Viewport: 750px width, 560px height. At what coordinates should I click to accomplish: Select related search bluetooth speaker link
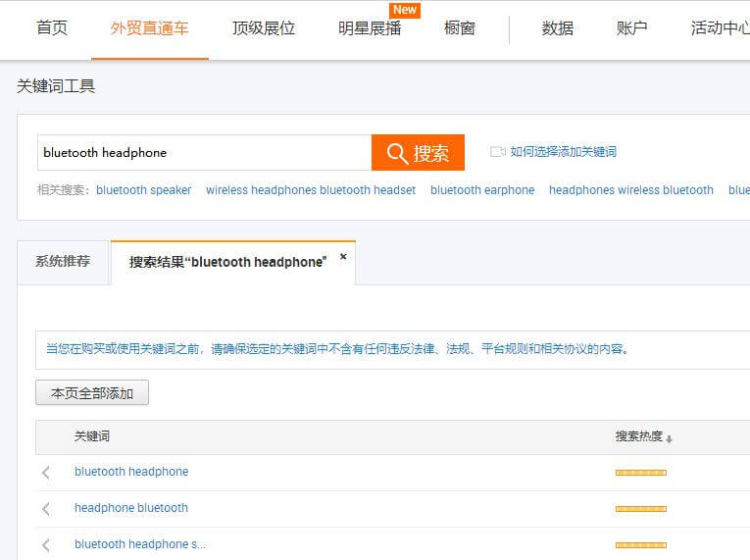coord(144,190)
